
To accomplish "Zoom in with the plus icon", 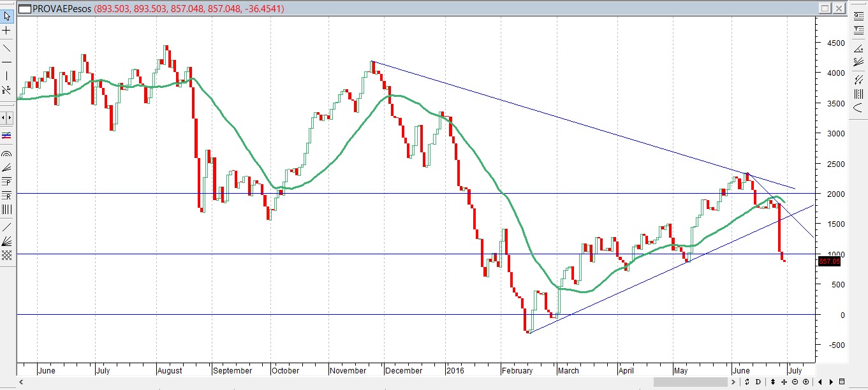I will (x=805, y=382).
